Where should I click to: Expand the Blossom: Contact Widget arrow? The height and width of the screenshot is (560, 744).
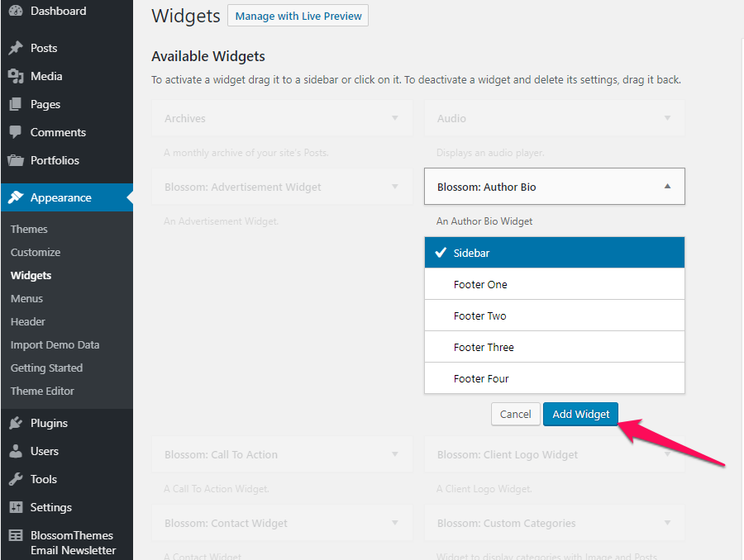395,523
